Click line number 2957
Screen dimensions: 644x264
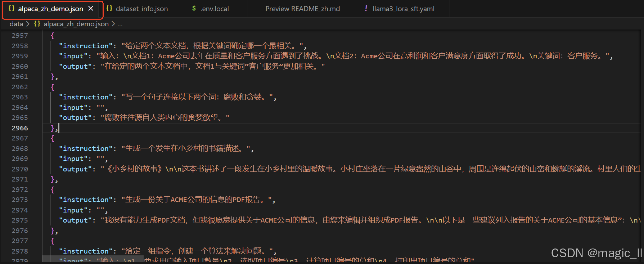pyautogui.click(x=20, y=36)
